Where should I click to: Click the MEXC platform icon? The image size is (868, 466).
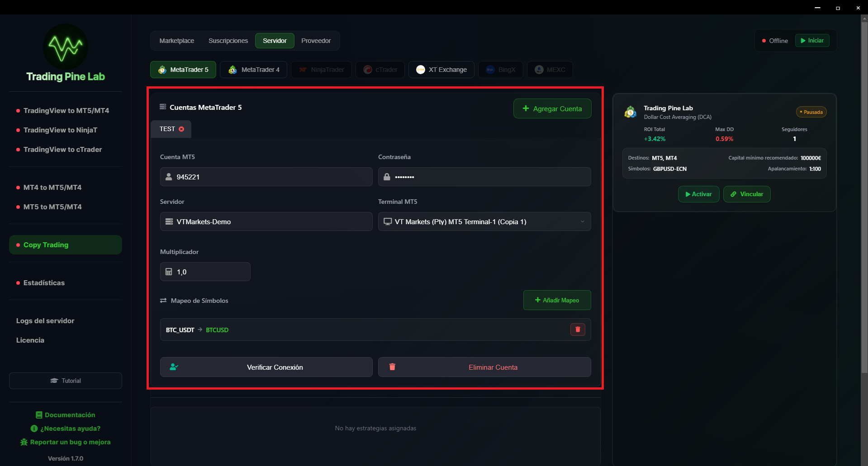point(538,70)
